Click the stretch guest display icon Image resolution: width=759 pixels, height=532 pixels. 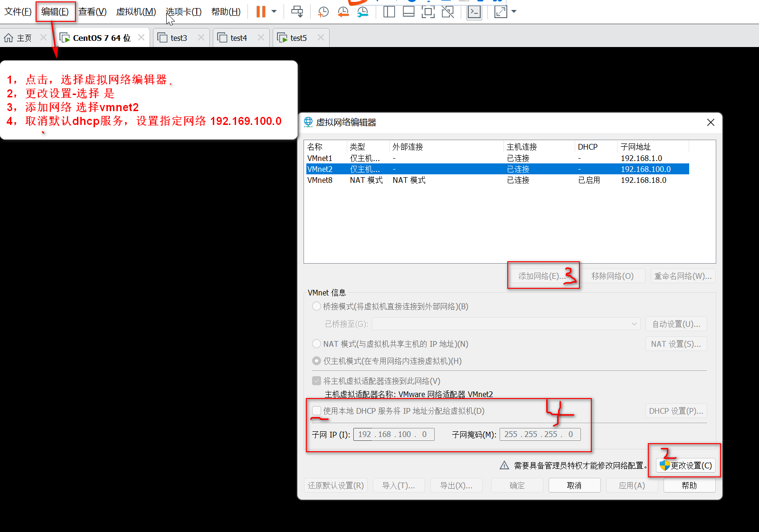501,12
